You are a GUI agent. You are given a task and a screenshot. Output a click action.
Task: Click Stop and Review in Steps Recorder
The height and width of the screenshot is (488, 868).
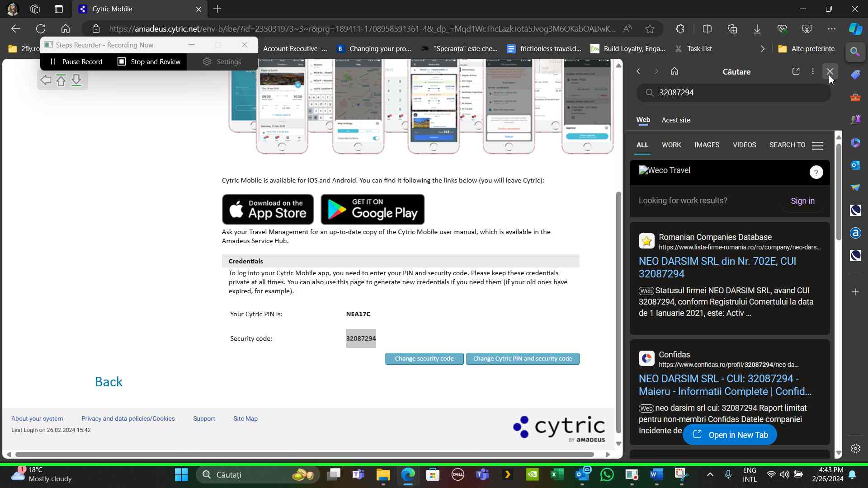[x=149, y=62]
